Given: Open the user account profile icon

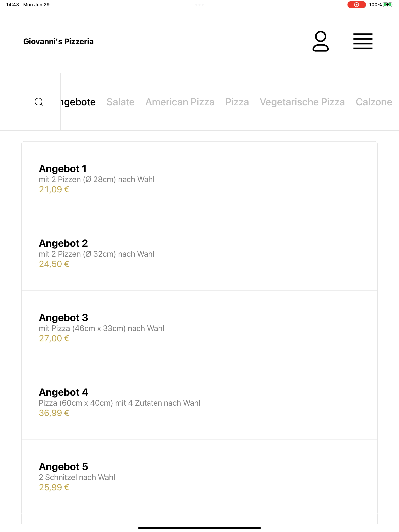Looking at the screenshot, I should point(320,41).
